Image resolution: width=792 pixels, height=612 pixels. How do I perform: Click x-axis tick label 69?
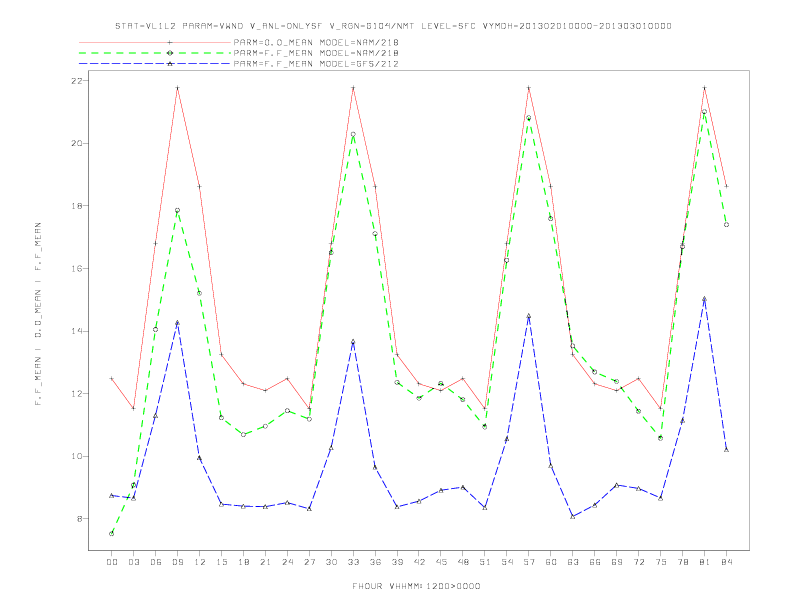tap(617, 562)
